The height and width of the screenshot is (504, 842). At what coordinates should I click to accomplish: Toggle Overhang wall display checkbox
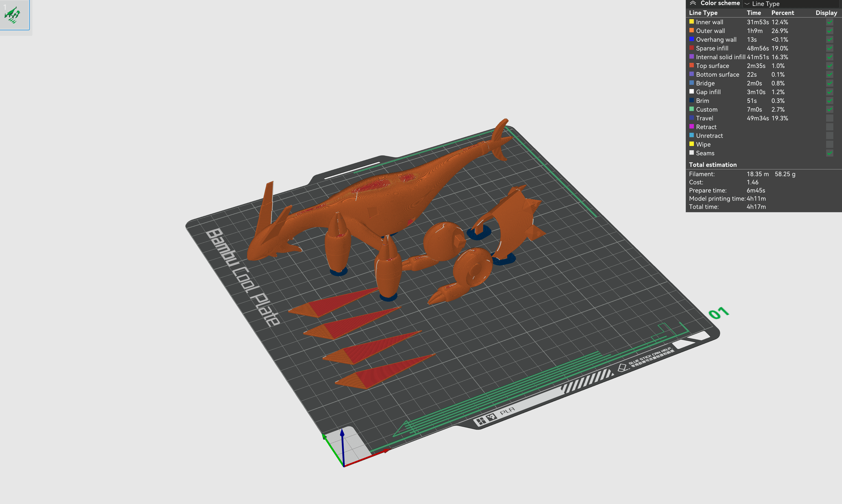coord(829,40)
